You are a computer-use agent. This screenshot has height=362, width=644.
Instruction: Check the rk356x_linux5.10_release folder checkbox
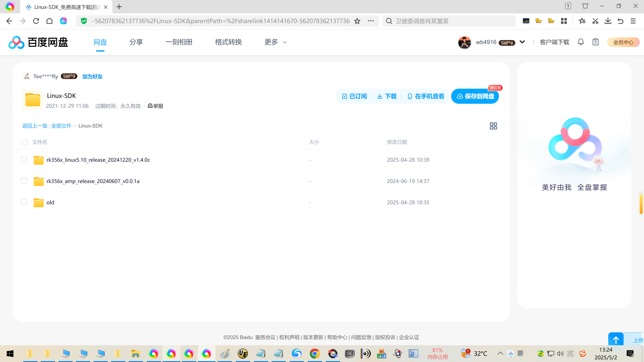[24, 160]
